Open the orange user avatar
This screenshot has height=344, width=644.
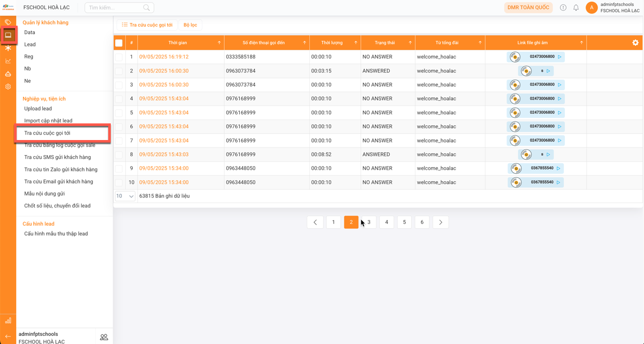(592, 8)
